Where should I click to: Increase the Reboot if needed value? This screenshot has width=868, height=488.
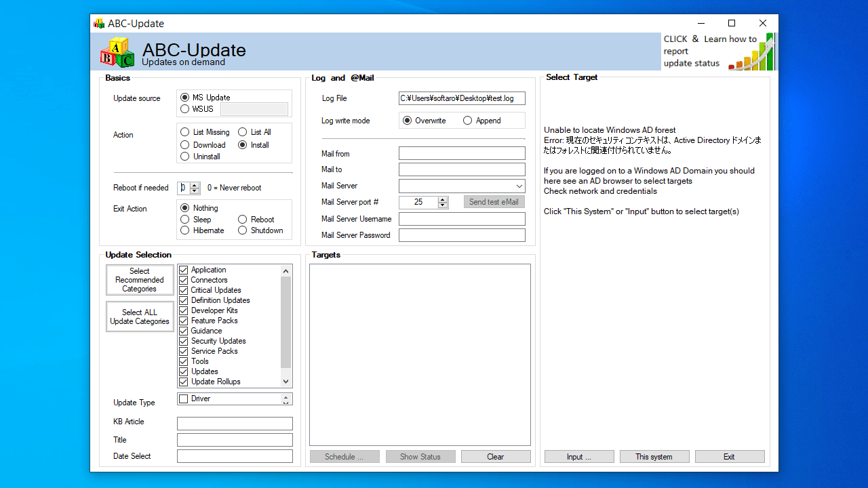click(x=195, y=185)
